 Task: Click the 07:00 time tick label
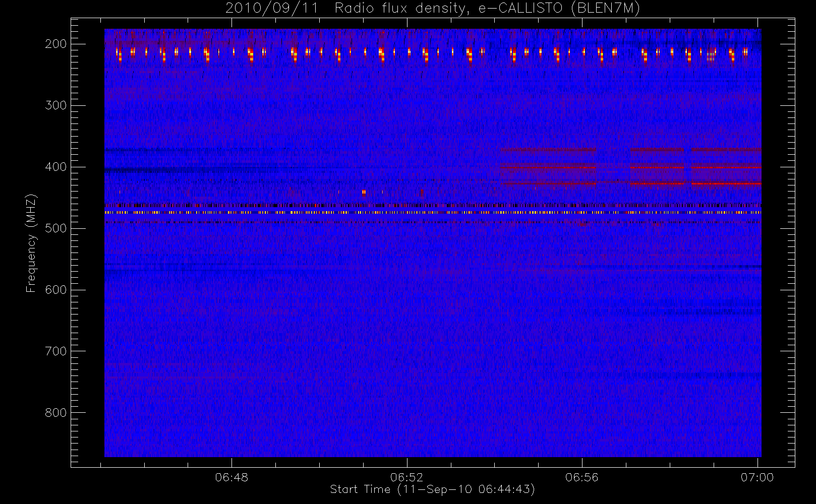coord(757,477)
